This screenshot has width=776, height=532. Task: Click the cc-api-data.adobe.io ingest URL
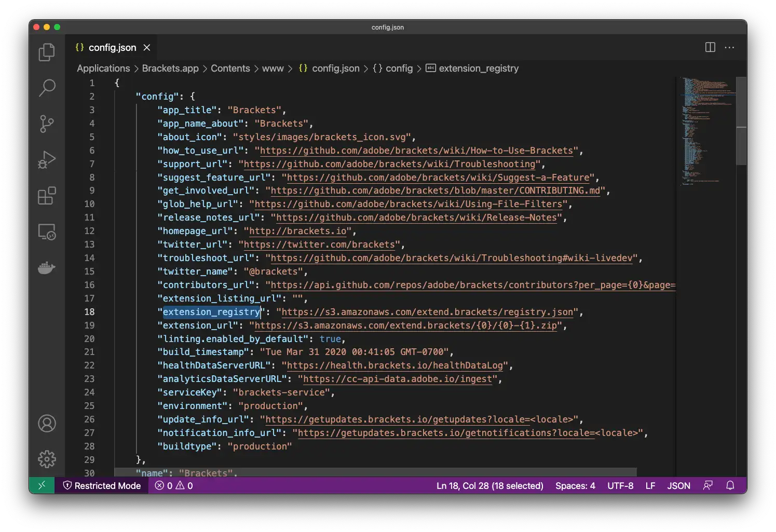pyautogui.click(x=398, y=379)
